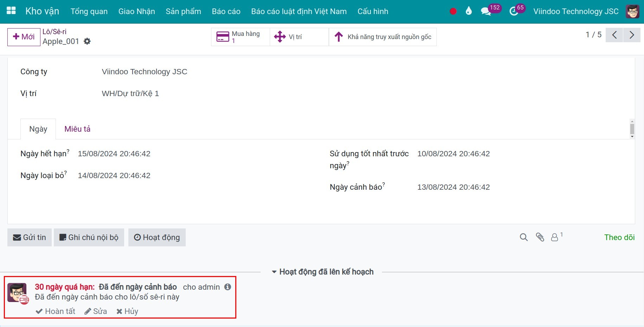Click Kho vận app title
The image size is (644, 327).
(x=42, y=11)
